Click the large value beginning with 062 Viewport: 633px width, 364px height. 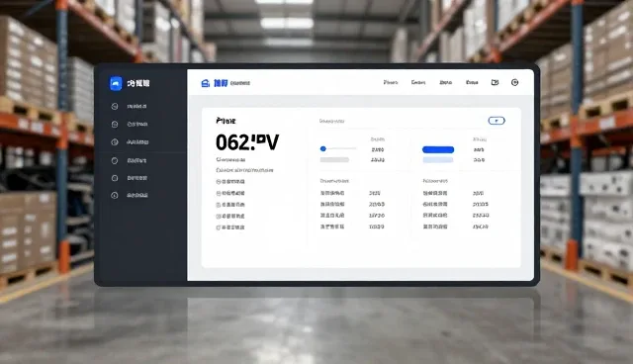[x=247, y=142]
